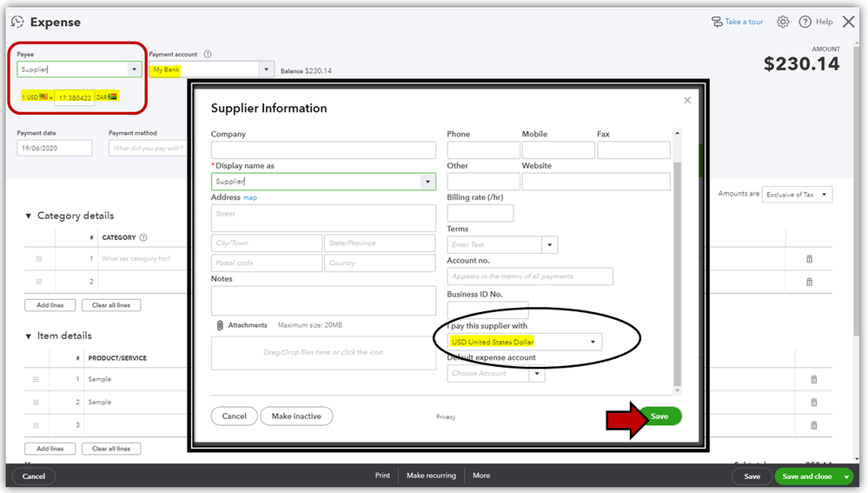Click Clear all lines under Item details
The width and height of the screenshot is (868, 493).
coord(111,449)
